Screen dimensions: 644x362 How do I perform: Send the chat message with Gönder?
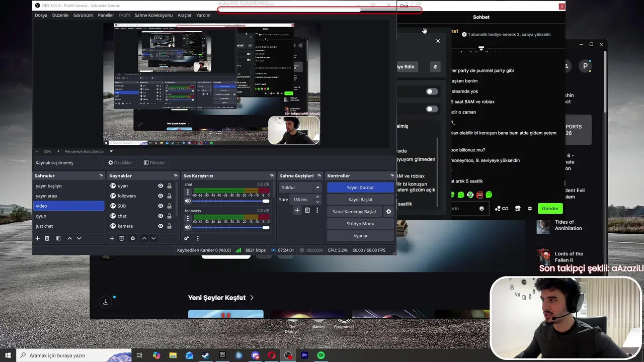pyautogui.click(x=550, y=208)
